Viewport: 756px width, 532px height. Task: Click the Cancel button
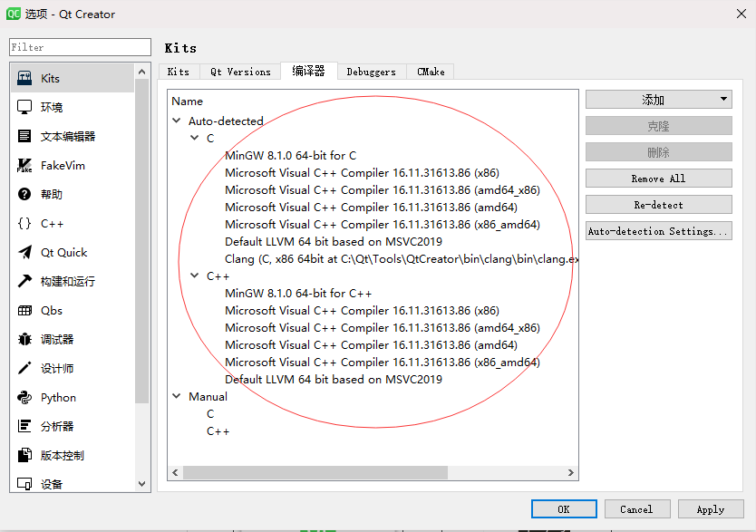click(x=637, y=508)
